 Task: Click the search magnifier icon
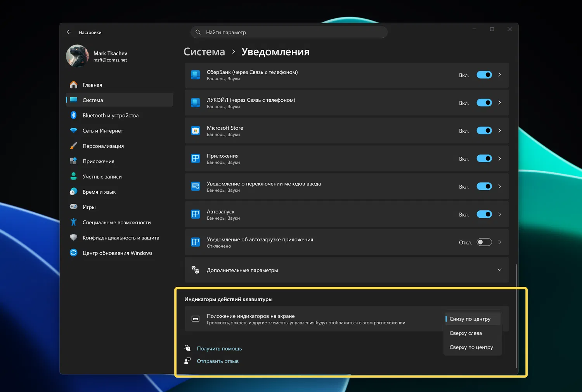point(198,32)
